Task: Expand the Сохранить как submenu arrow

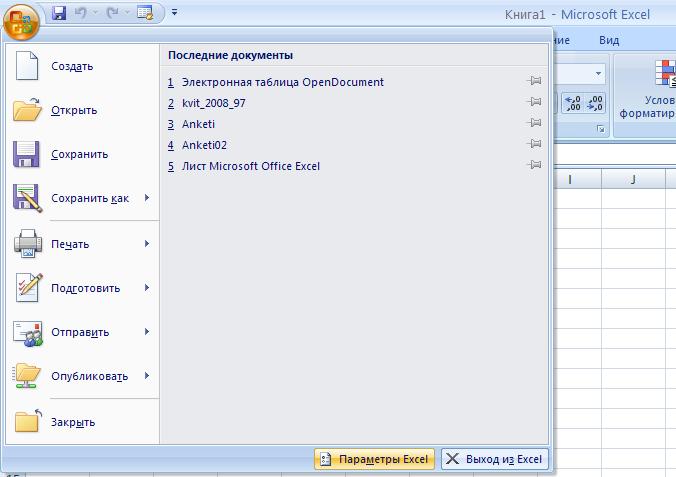Action: (147, 198)
